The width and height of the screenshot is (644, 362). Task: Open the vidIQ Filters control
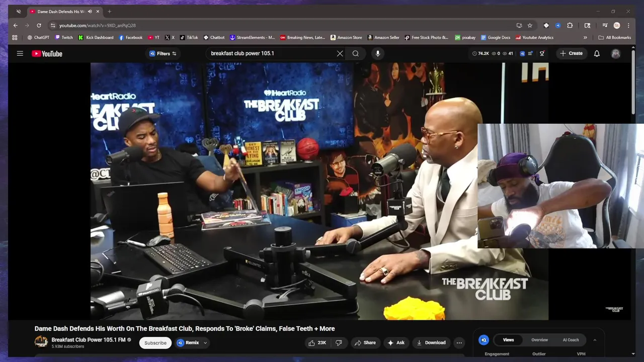coord(163,53)
